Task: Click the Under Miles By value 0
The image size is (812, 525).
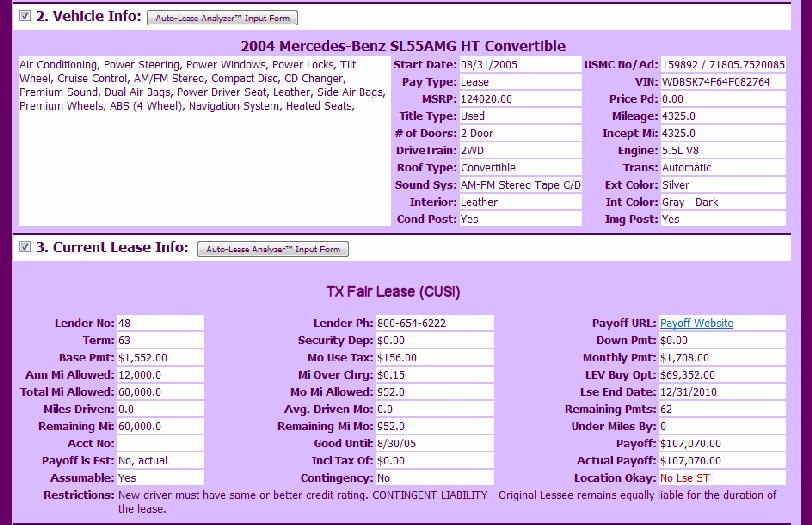Action: click(x=722, y=426)
